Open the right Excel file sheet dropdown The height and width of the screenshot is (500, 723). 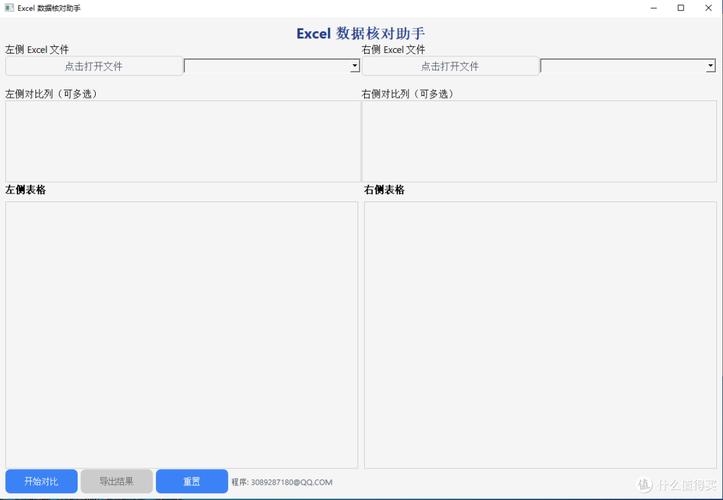(628, 66)
